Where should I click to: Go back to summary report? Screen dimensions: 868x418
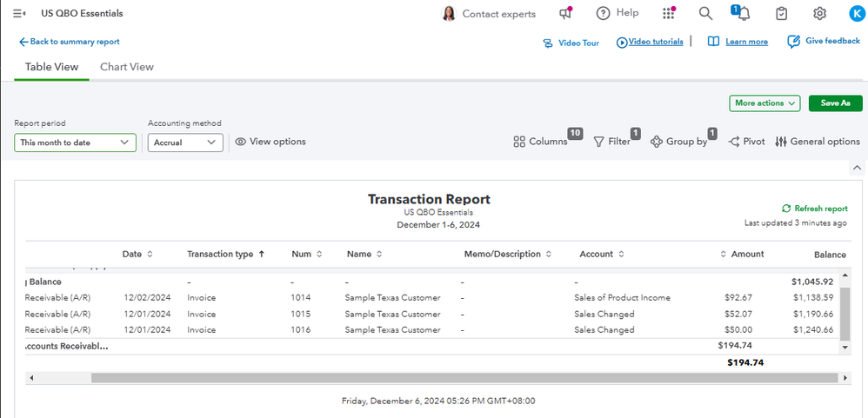point(70,42)
